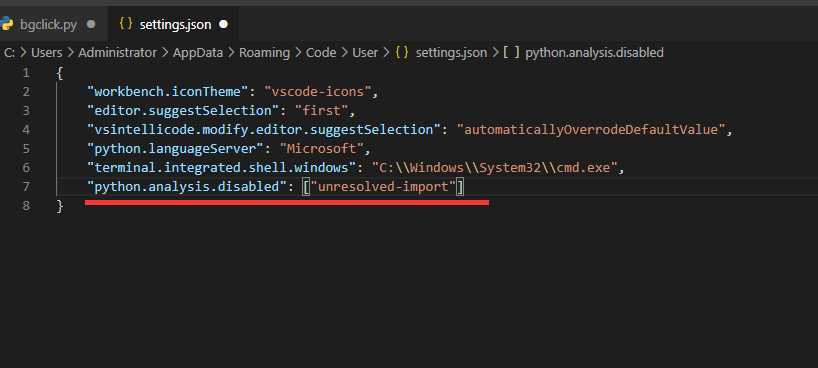The width and height of the screenshot is (818, 368).
Task: Click the braces icon in breadcrumb path
Action: pyautogui.click(x=402, y=53)
